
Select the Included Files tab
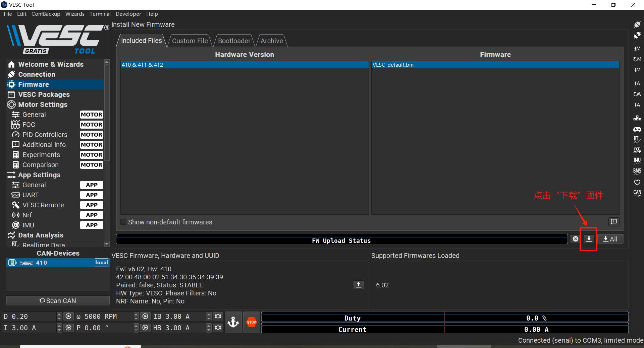pyautogui.click(x=141, y=41)
